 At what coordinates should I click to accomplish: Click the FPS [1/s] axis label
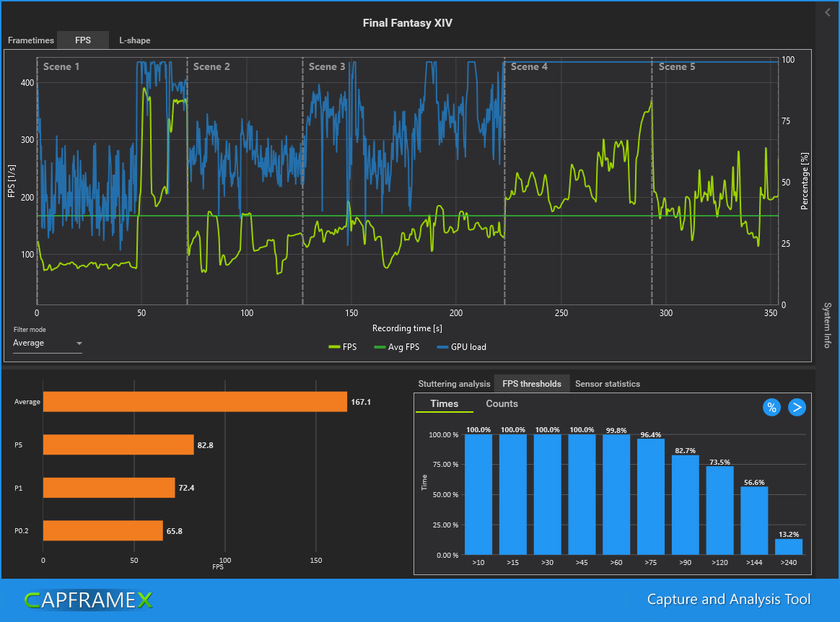(x=12, y=181)
